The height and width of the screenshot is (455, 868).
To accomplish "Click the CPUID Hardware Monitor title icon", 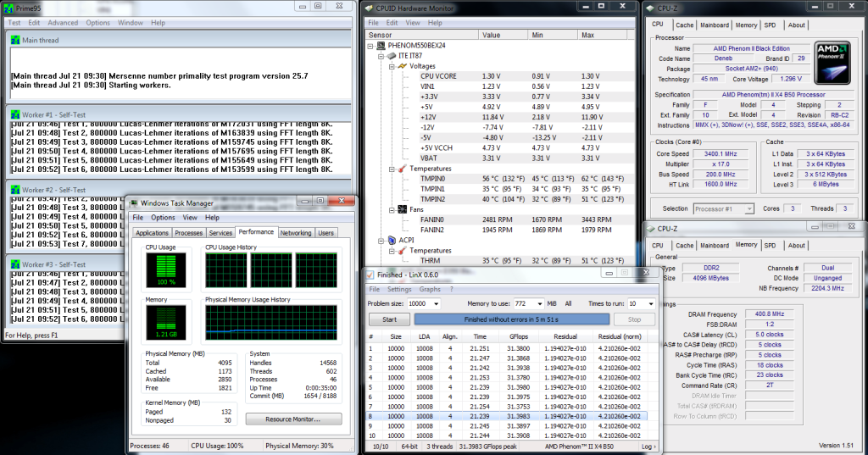I will [370, 8].
